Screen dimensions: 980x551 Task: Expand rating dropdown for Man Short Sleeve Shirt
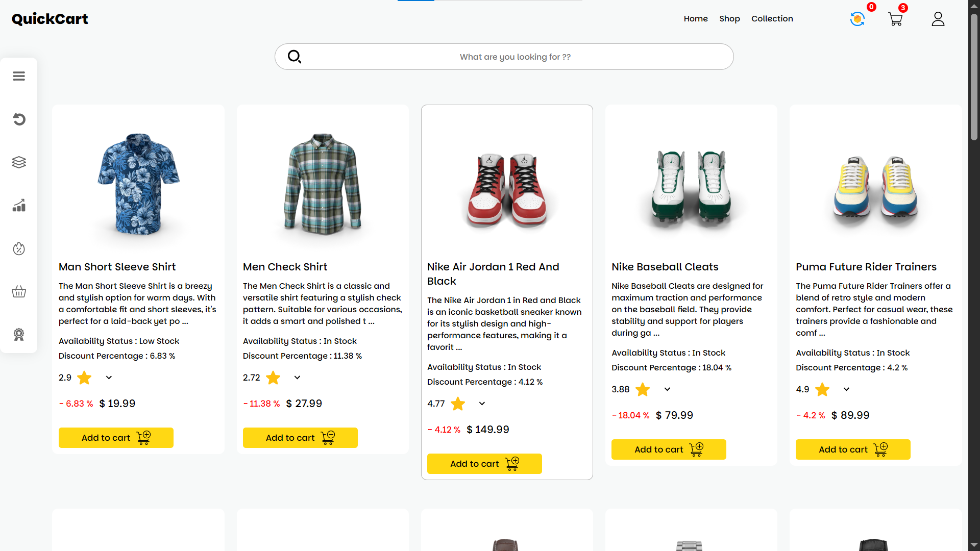coord(109,378)
